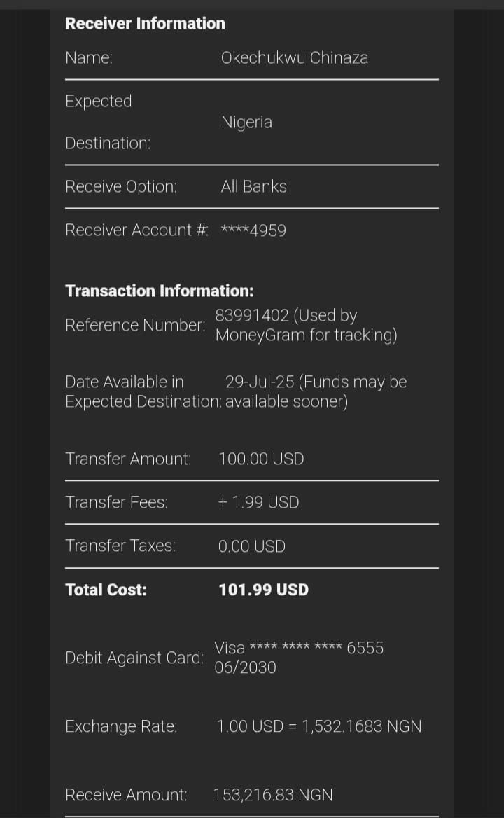Select the masked receiver account ending 4959

[x=253, y=230]
